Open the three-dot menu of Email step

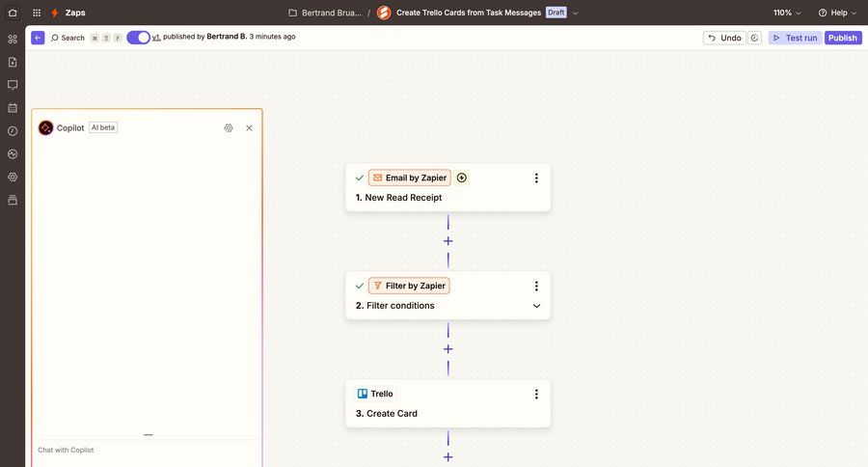536,178
